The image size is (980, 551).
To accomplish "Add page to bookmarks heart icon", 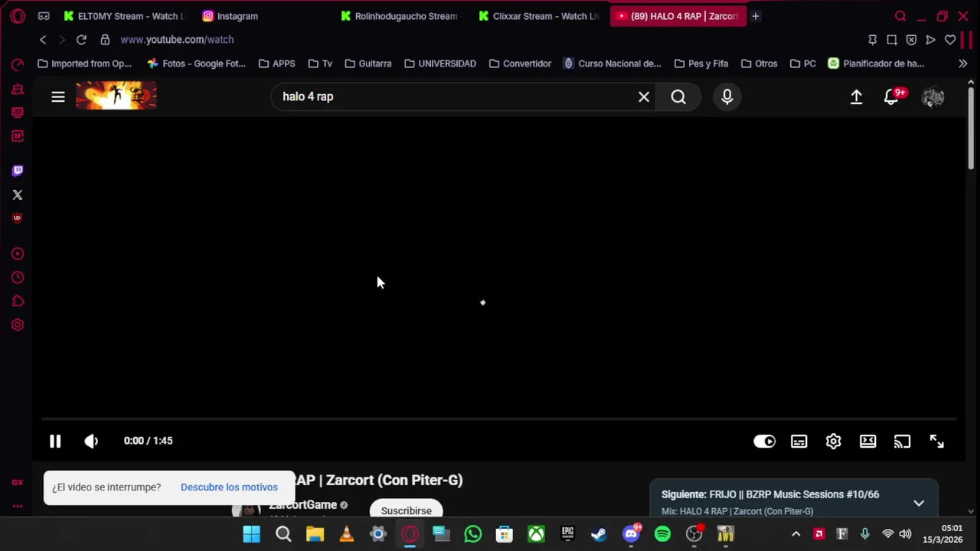I will coord(950,40).
